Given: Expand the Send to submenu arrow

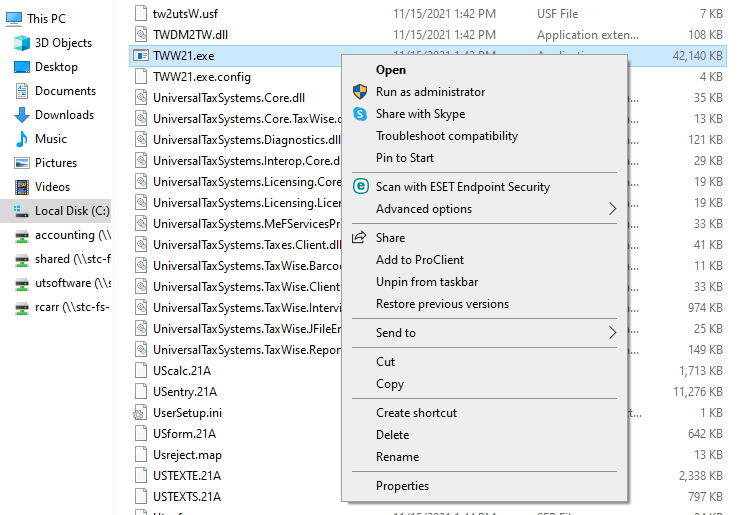Looking at the screenshot, I should click(x=613, y=333).
